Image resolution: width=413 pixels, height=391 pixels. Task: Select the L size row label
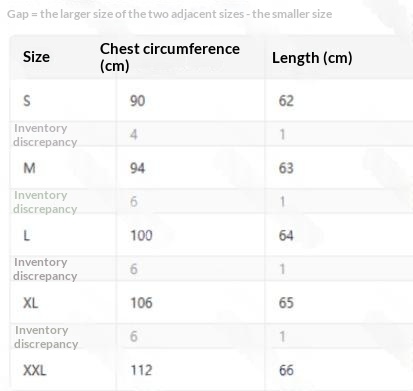pyautogui.click(x=27, y=236)
